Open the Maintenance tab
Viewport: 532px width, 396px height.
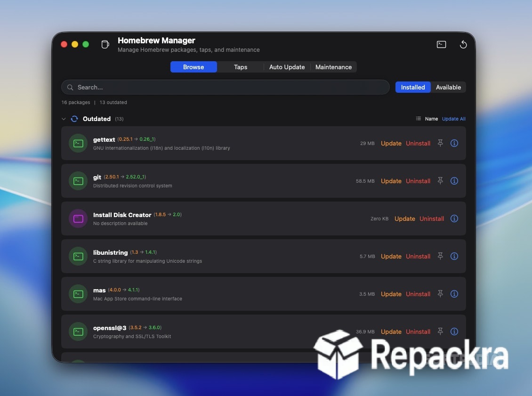[x=333, y=67]
